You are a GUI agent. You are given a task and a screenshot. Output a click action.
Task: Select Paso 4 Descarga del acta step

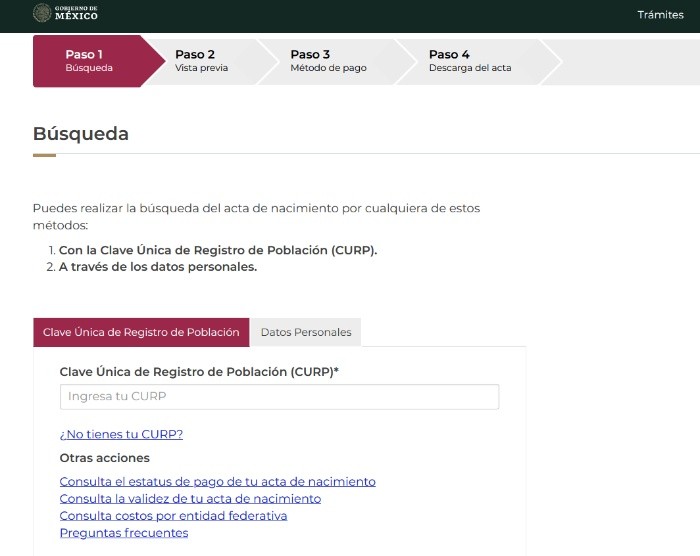[x=470, y=61]
